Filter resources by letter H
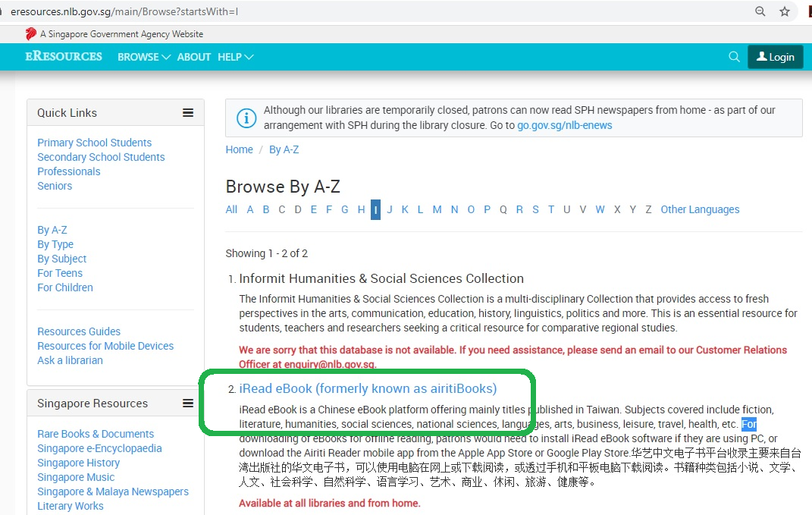The height and width of the screenshot is (515, 812). (361, 210)
